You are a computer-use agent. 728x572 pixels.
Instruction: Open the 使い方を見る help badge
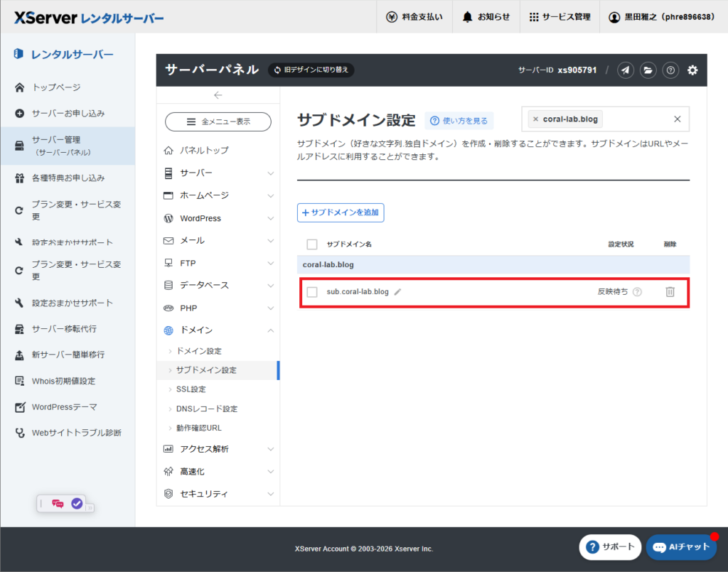click(459, 121)
